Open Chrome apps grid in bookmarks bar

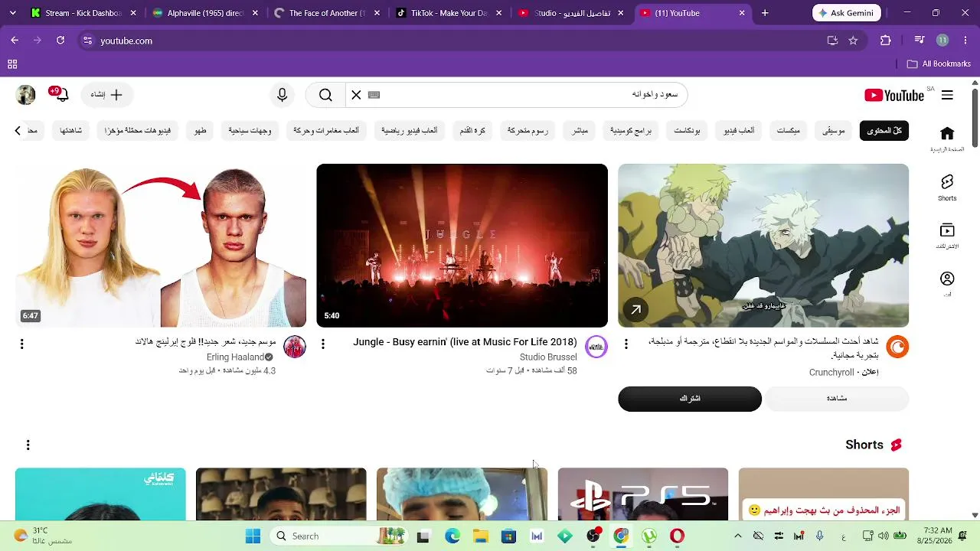click(12, 64)
